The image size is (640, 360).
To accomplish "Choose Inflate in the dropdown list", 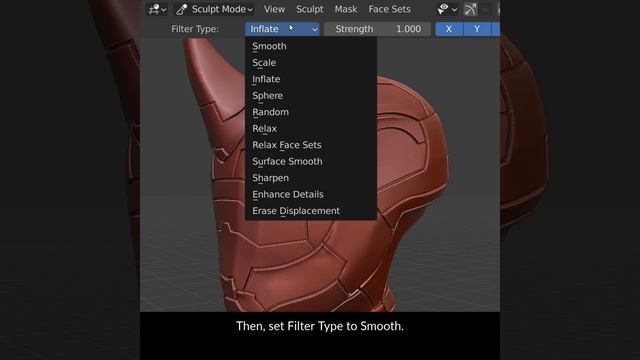I will click(x=310, y=79).
